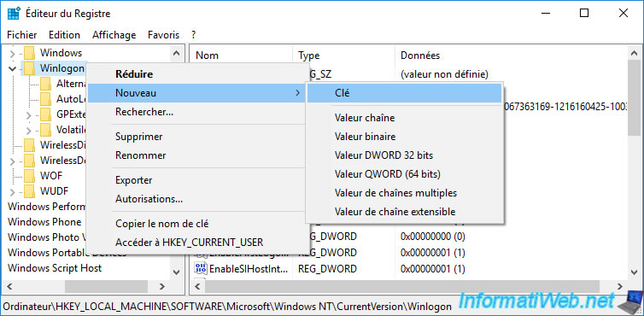This screenshot has width=644, height=316.
Task: Select Windows Script Host tree item
Action: 55,268
